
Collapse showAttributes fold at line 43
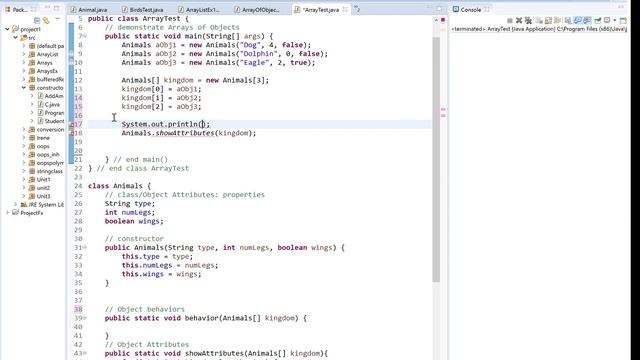(x=84, y=353)
